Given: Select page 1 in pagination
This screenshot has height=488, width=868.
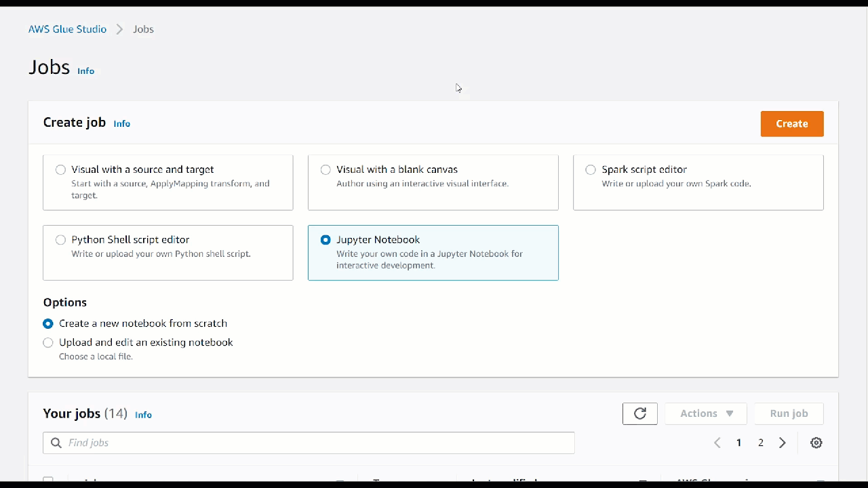Looking at the screenshot, I should (x=739, y=443).
